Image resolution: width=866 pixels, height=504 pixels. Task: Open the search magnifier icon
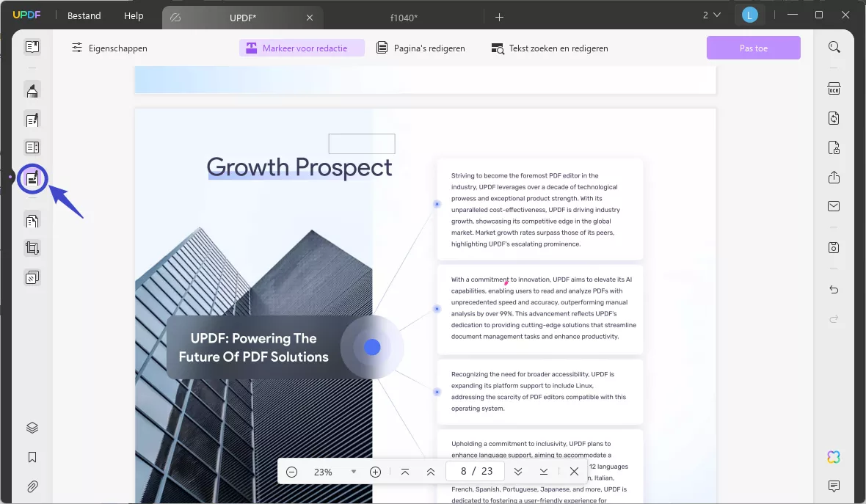tap(834, 47)
